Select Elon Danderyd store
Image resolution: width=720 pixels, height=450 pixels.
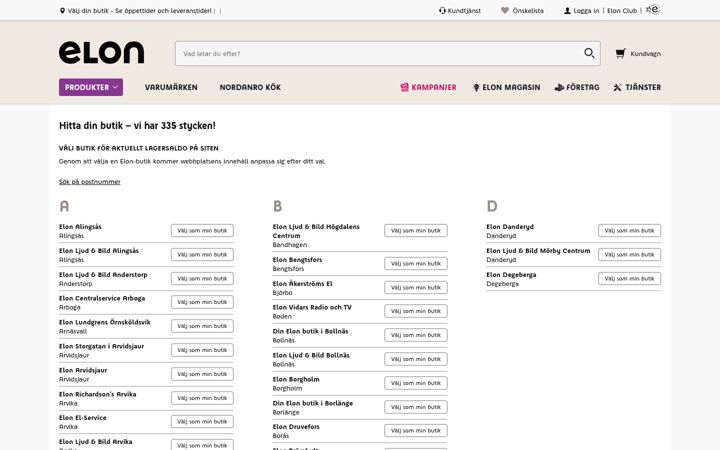pyautogui.click(x=630, y=231)
